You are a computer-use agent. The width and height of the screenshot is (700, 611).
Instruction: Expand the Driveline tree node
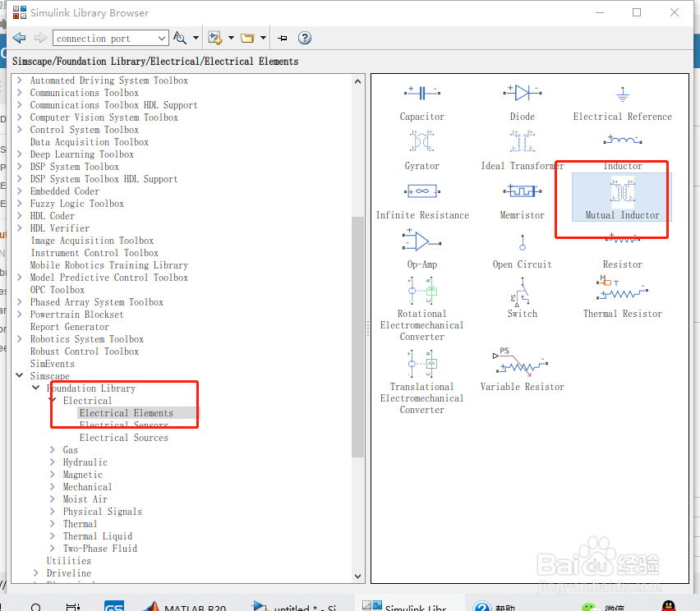pyautogui.click(x=35, y=572)
